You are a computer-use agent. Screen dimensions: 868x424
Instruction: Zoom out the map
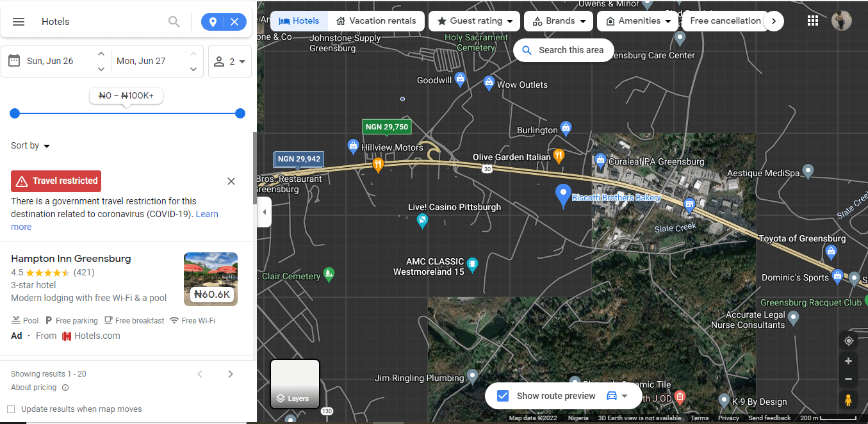coord(848,379)
